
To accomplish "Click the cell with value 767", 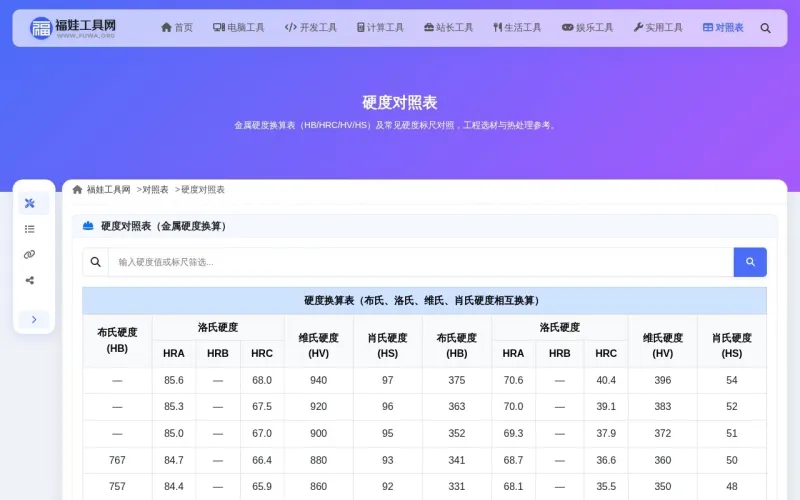I will click(x=117, y=460).
